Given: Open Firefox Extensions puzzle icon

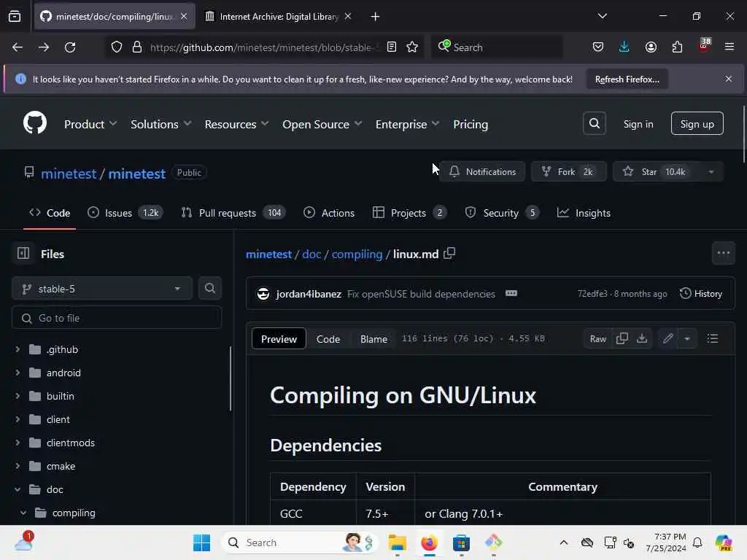Looking at the screenshot, I should [x=677, y=47].
